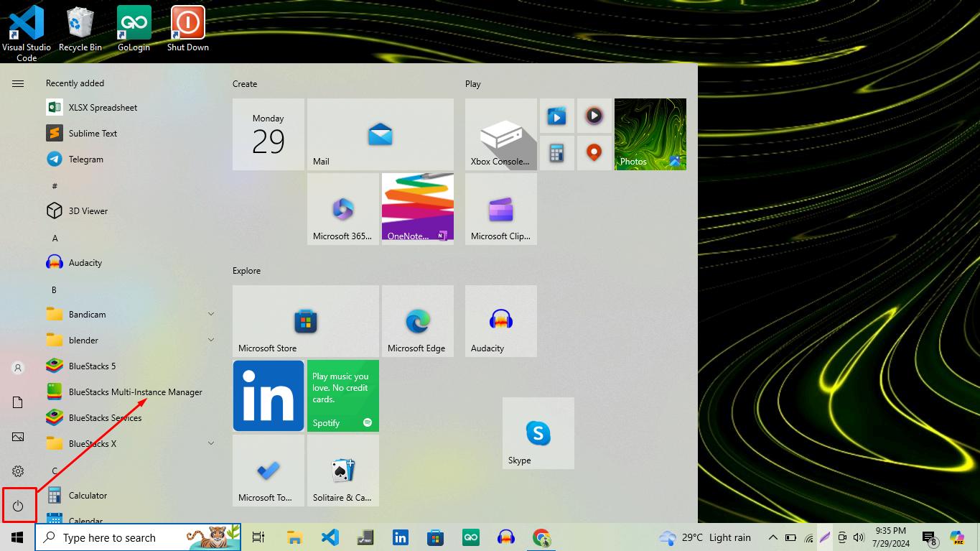Open XLSX Spreadsheet from recently added
This screenshot has width=980, height=551.
click(x=131, y=108)
